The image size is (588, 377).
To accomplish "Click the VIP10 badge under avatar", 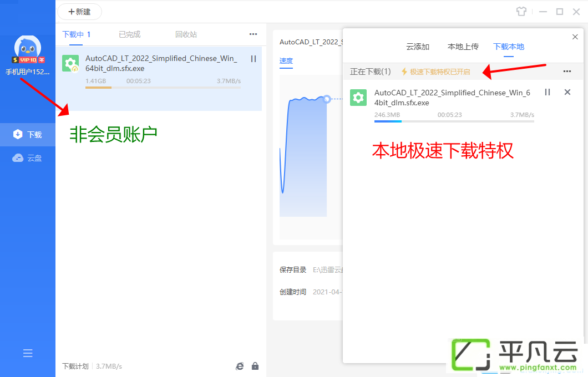I will click(x=28, y=60).
